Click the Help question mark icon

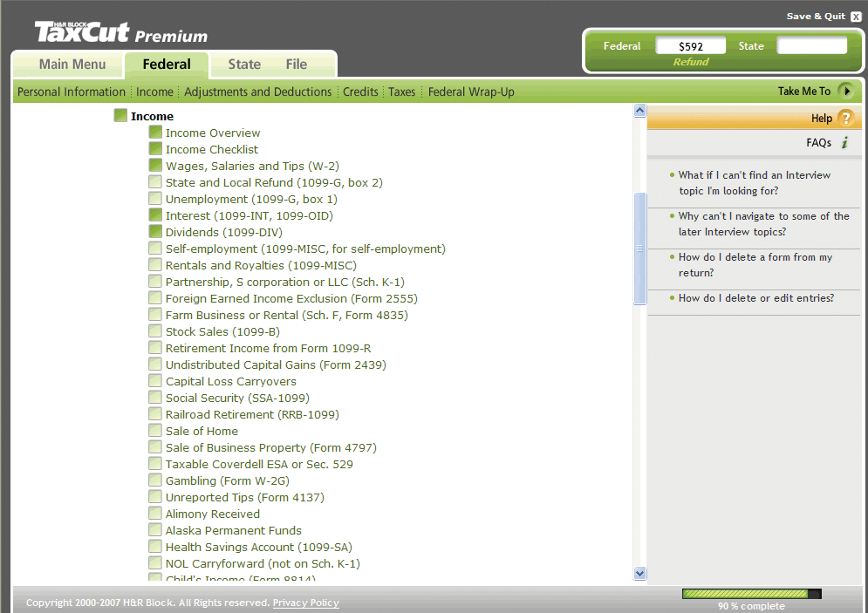[x=845, y=118]
